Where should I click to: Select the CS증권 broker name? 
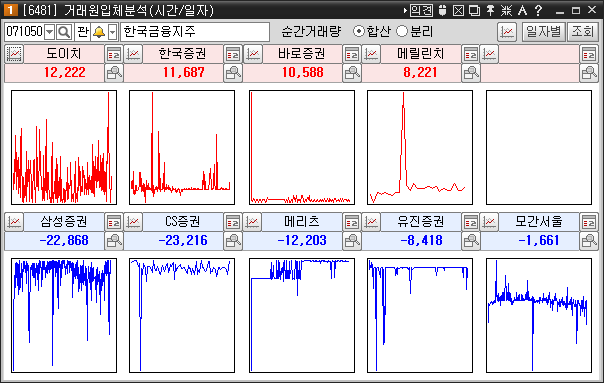pos(183,222)
